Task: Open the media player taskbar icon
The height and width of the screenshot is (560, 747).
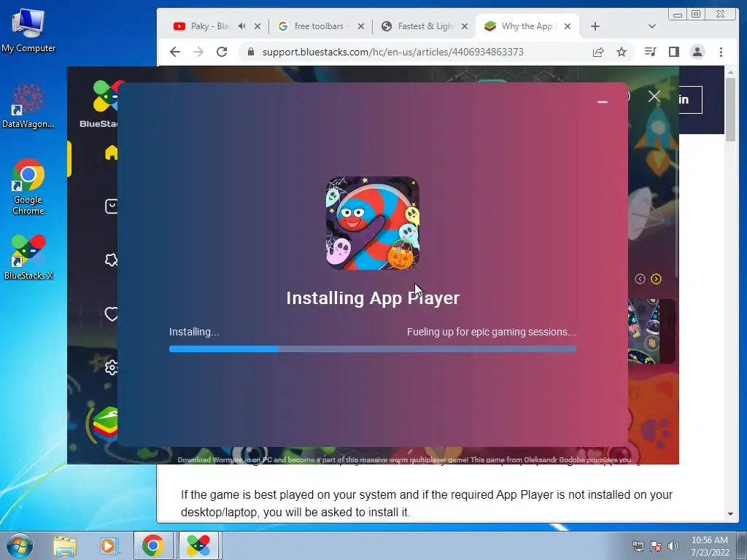Action: click(109, 545)
